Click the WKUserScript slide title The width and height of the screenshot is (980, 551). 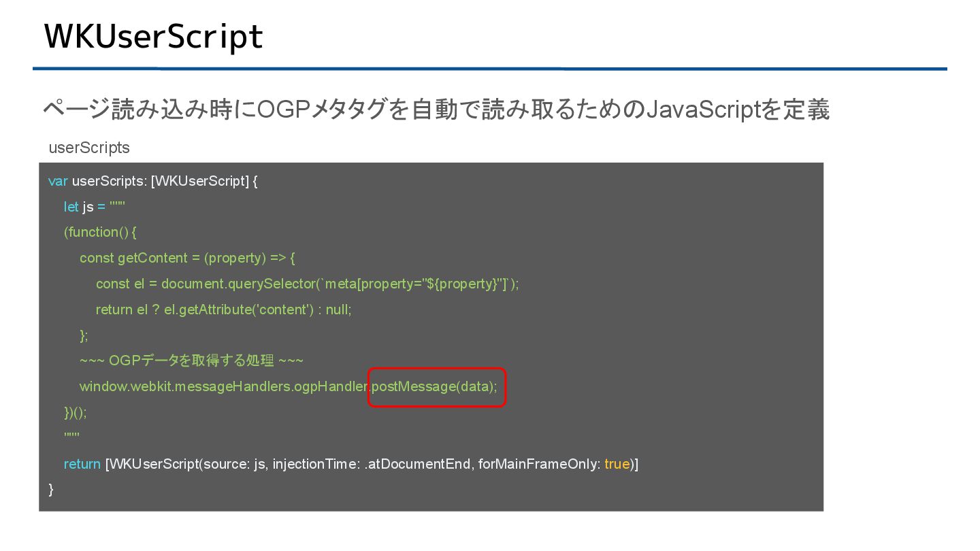point(153,36)
